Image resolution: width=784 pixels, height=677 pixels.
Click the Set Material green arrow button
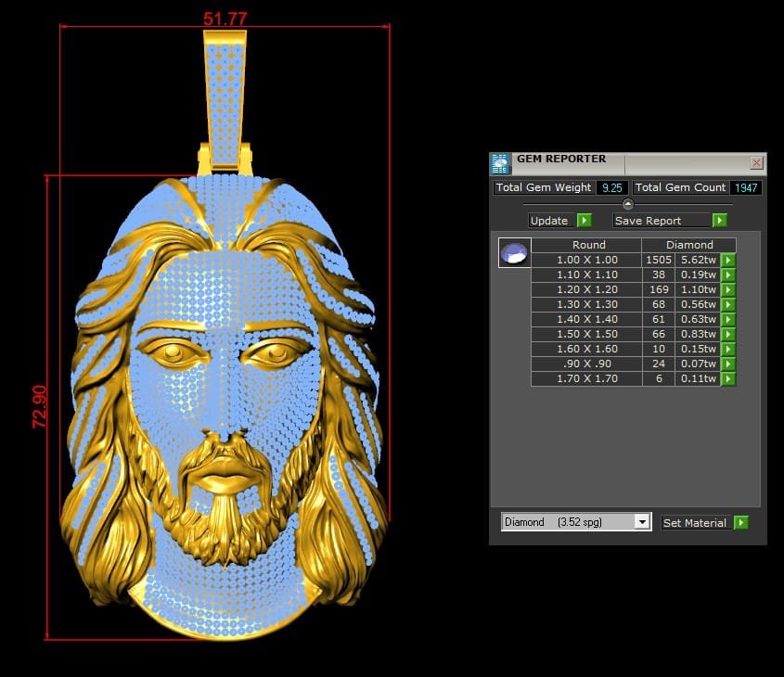click(740, 523)
